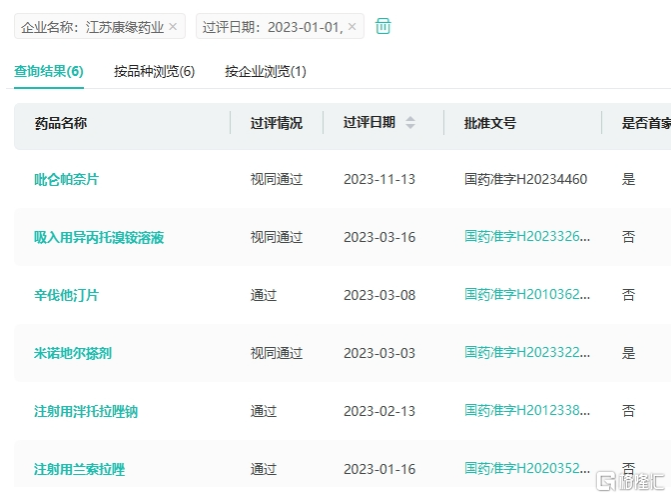671x498 pixels.
Task: Open drug 吸入用异丙托溴铵溶液
Action: (x=99, y=237)
